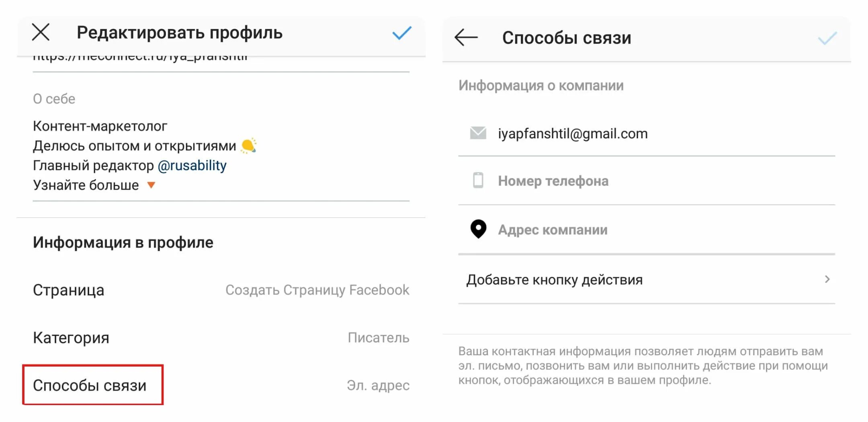Edit the iyapfanshtil@gmail.com email field
Screen dimensions: 868x422
coord(647,133)
